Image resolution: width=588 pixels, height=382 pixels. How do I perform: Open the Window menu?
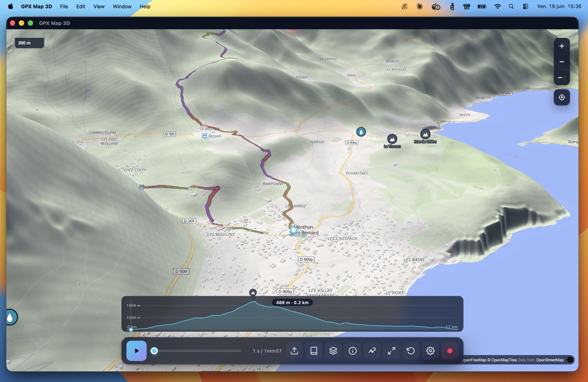pyautogui.click(x=122, y=6)
